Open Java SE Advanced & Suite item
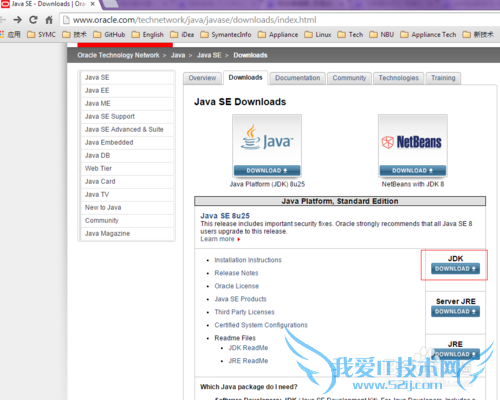The width and height of the screenshot is (500, 400). click(127, 130)
